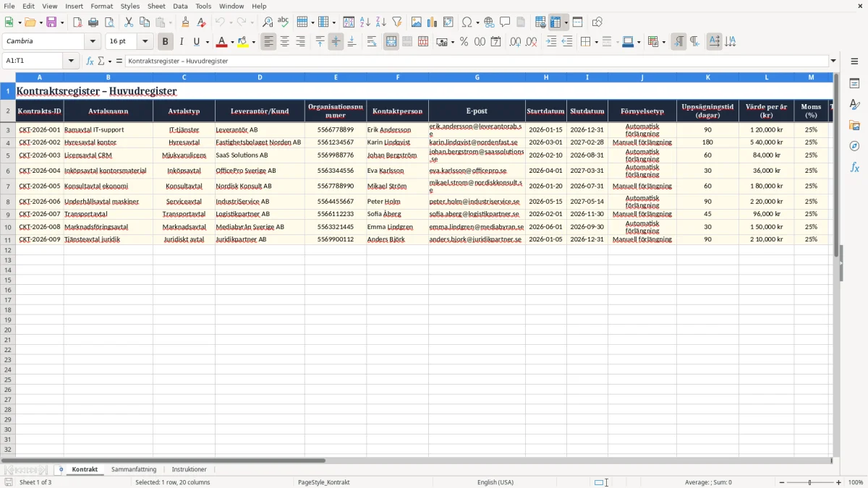Open font color dropdown arrow
This screenshot has width=868, height=488.
click(x=232, y=42)
